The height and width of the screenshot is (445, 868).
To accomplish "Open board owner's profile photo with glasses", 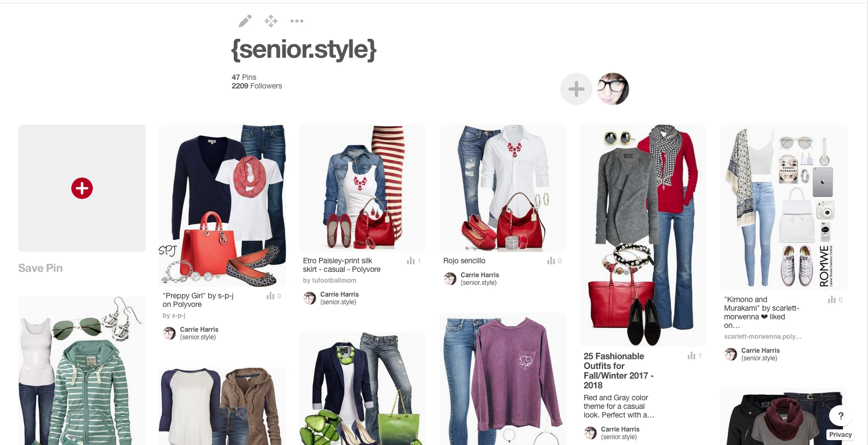I will click(x=613, y=89).
